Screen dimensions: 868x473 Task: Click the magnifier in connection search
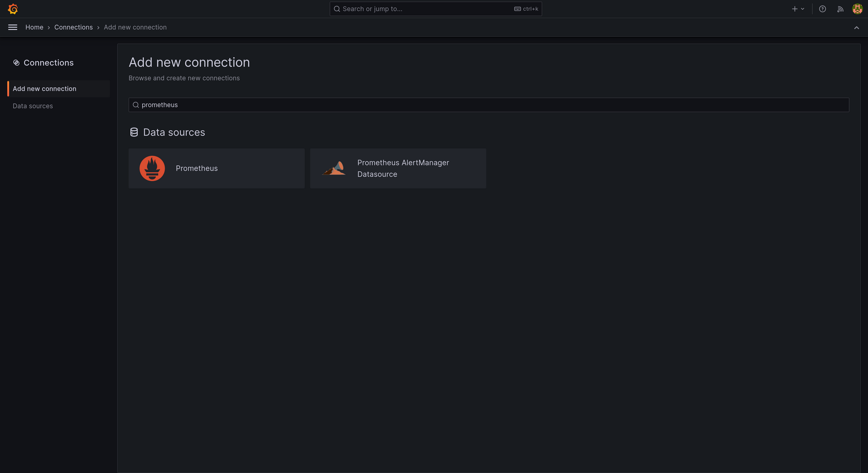[136, 105]
